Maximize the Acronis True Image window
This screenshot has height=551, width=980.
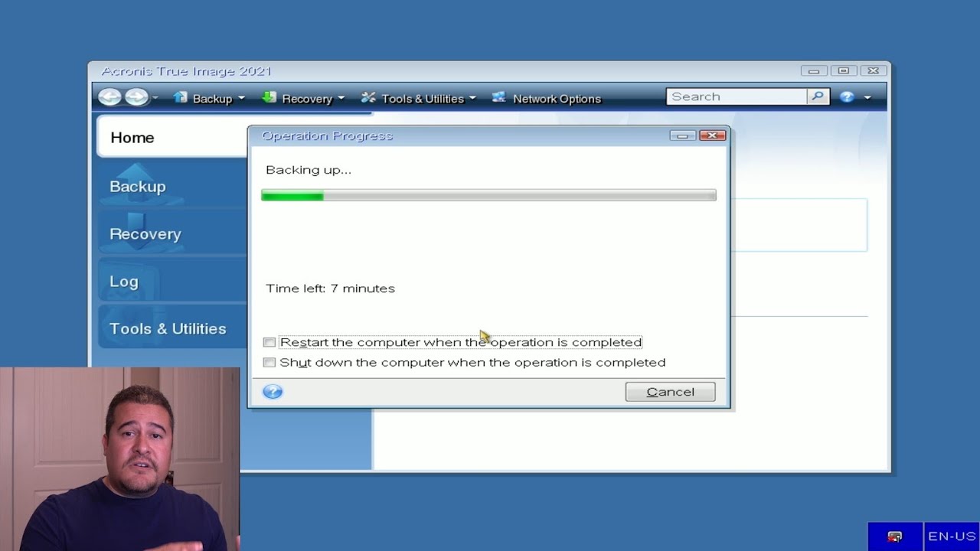point(844,71)
